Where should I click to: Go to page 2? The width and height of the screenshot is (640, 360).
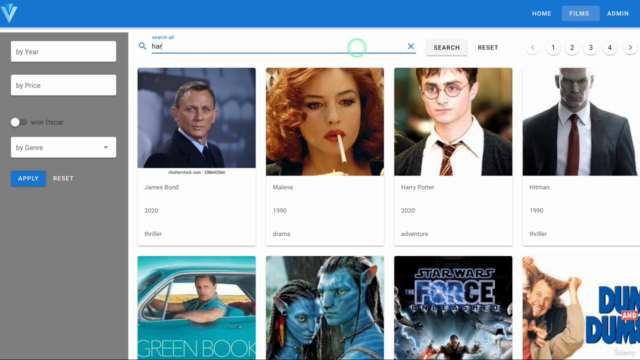(x=572, y=48)
